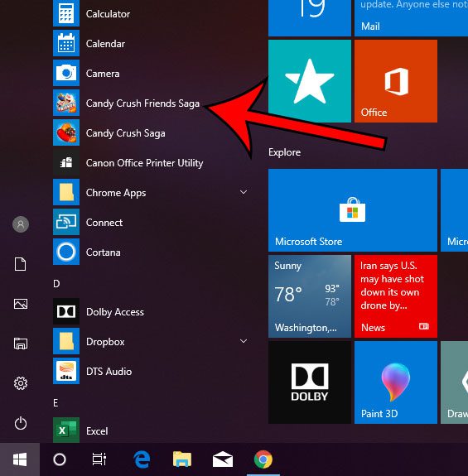Click the Windows Start button
The image size is (468, 476).
coord(20,459)
